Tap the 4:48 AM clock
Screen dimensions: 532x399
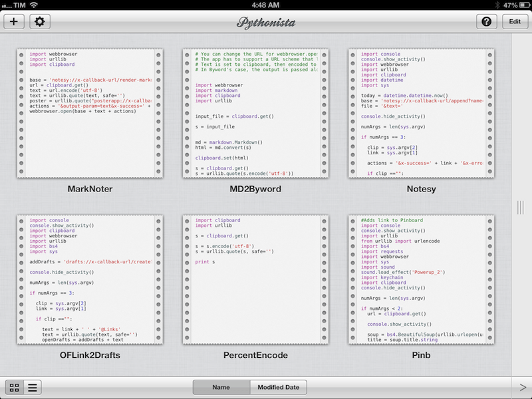(x=265, y=5)
